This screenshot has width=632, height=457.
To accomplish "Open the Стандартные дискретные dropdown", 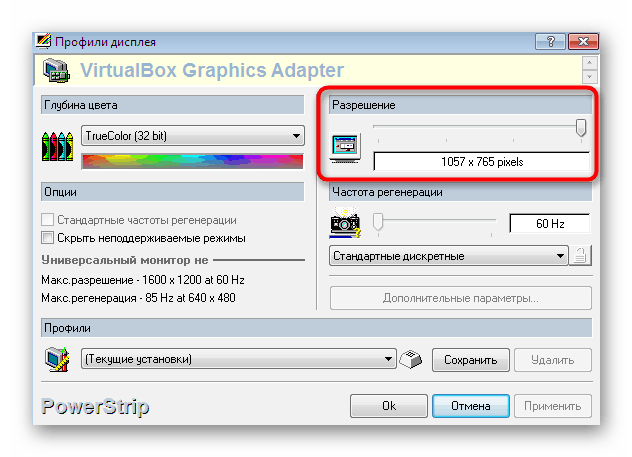I will 449,256.
